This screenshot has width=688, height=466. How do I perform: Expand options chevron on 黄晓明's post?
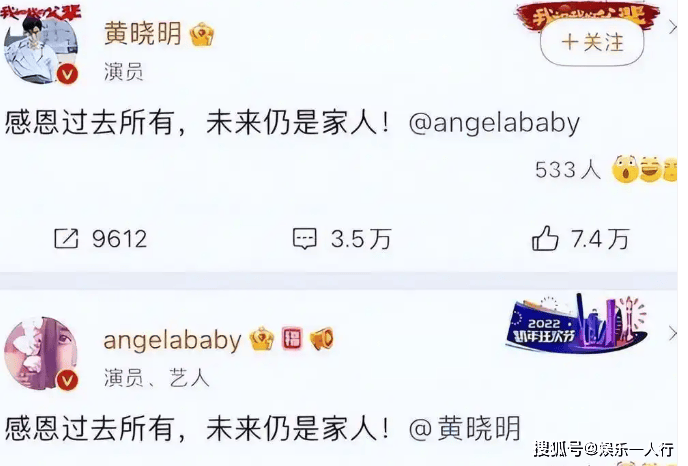[672, 28]
